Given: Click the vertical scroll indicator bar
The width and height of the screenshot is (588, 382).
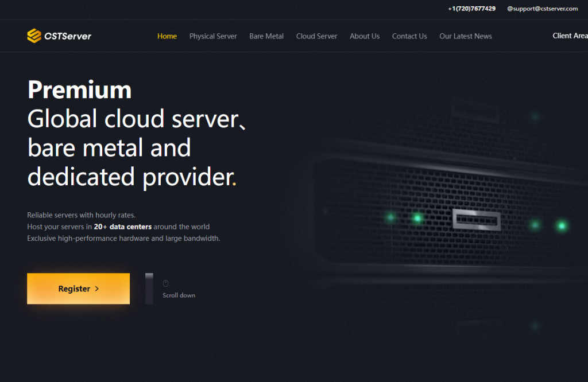Looking at the screenshot, I should 149,289.
